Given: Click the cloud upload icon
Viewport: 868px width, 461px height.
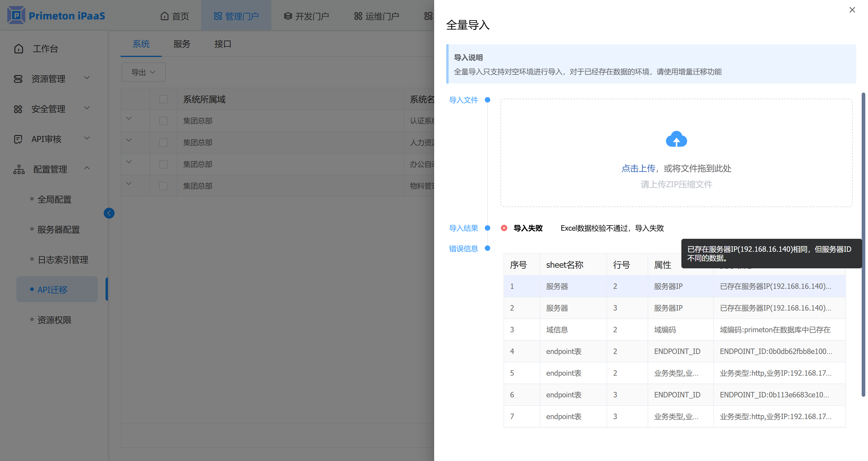Looking at the screenshot, I should [x=676, y=139].
